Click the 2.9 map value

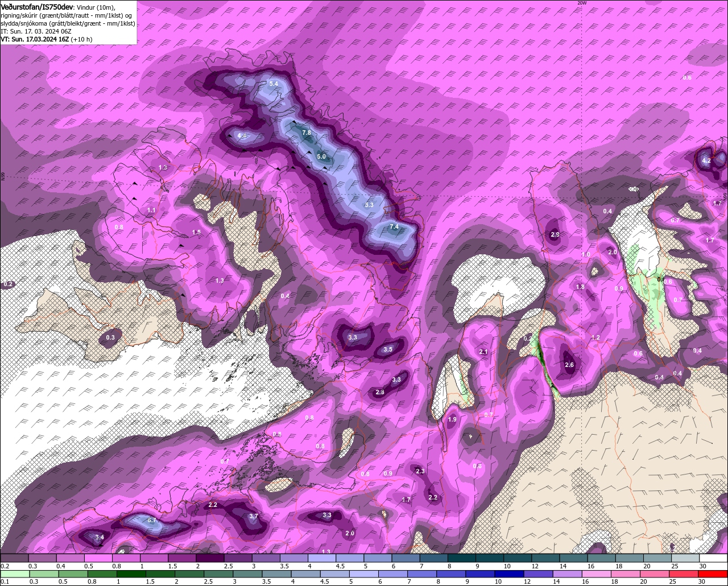[556, 234]
